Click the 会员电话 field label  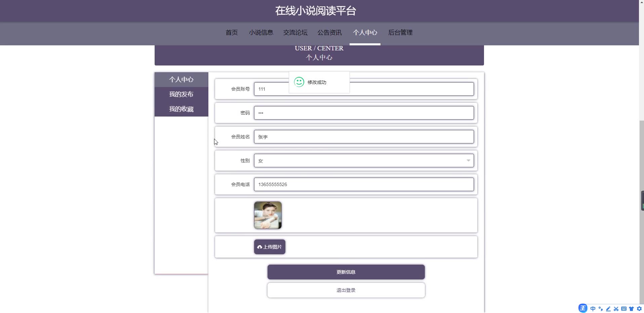240,184
